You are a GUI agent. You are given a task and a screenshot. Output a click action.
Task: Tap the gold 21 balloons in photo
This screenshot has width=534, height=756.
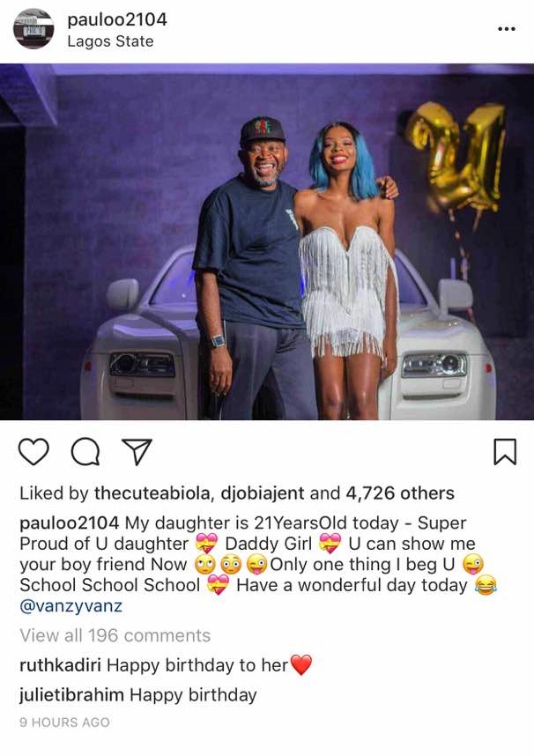coord(456,158)
